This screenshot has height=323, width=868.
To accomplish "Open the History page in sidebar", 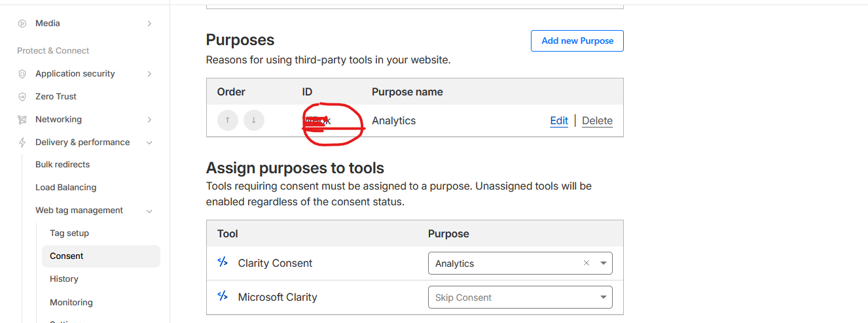I will coord(64,279).
